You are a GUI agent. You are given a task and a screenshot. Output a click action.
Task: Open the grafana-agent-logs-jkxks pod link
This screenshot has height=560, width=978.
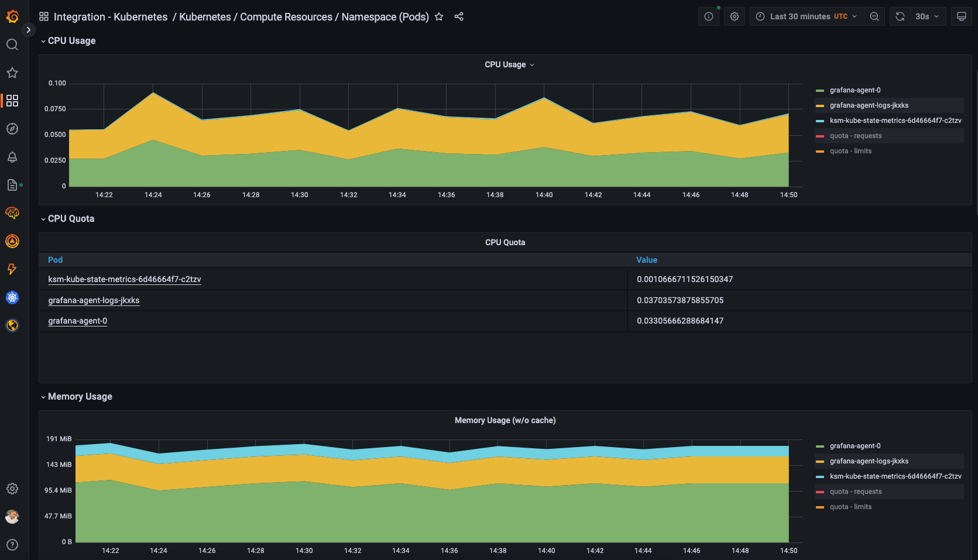tap(94, 300)
